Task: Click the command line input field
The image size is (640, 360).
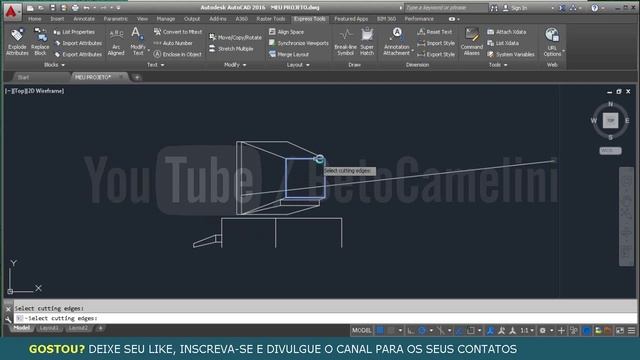Action: coord(326,318)
